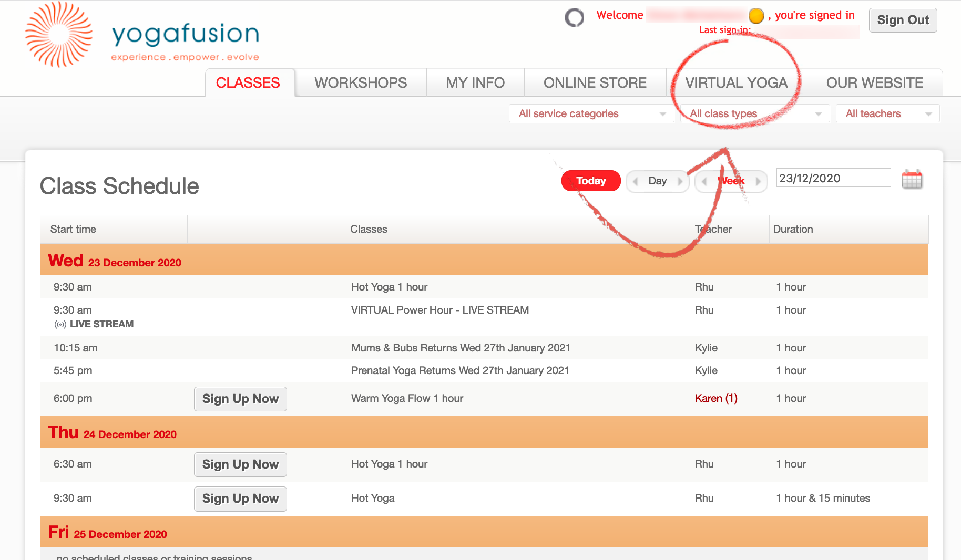Viewport: 961px width, 560px height.
Task: Go to next week arrow
Action: 758,181
